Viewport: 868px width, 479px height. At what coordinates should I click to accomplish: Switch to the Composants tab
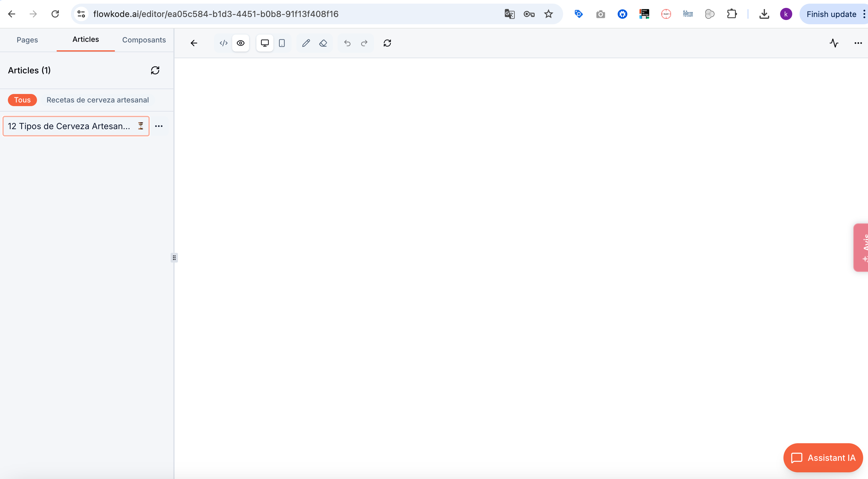[x=144, y=40]
